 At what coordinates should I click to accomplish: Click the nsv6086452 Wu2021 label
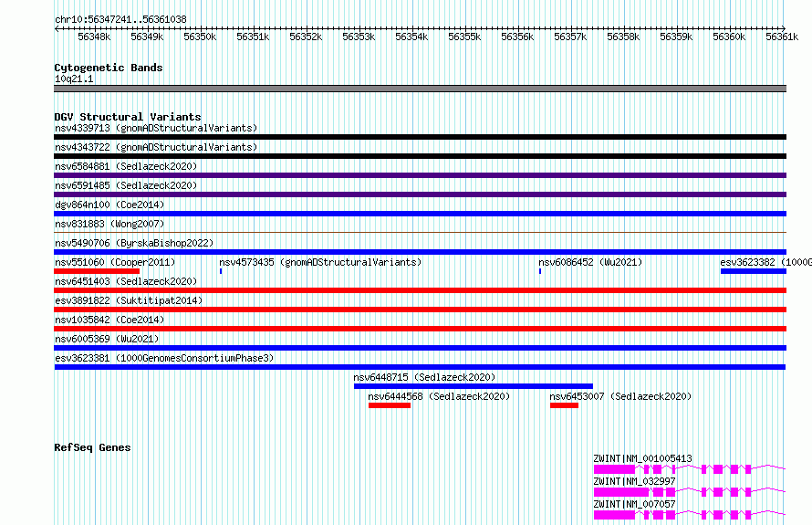590,262
